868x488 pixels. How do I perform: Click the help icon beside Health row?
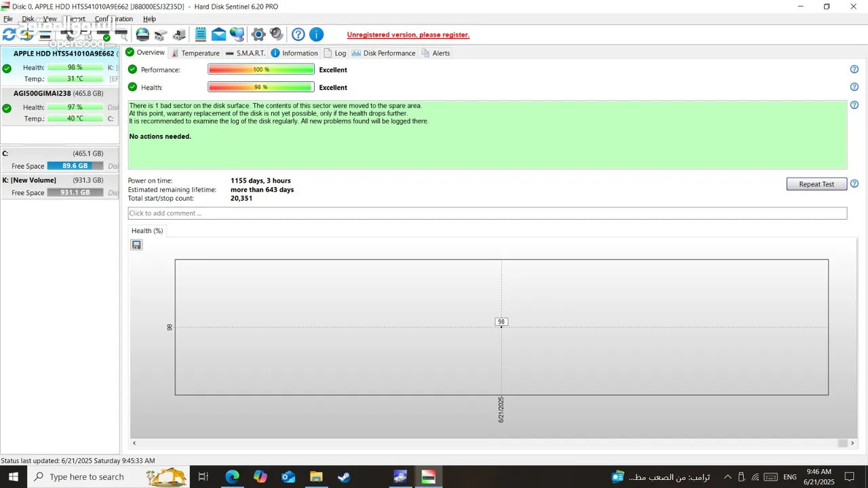[854, 87]
